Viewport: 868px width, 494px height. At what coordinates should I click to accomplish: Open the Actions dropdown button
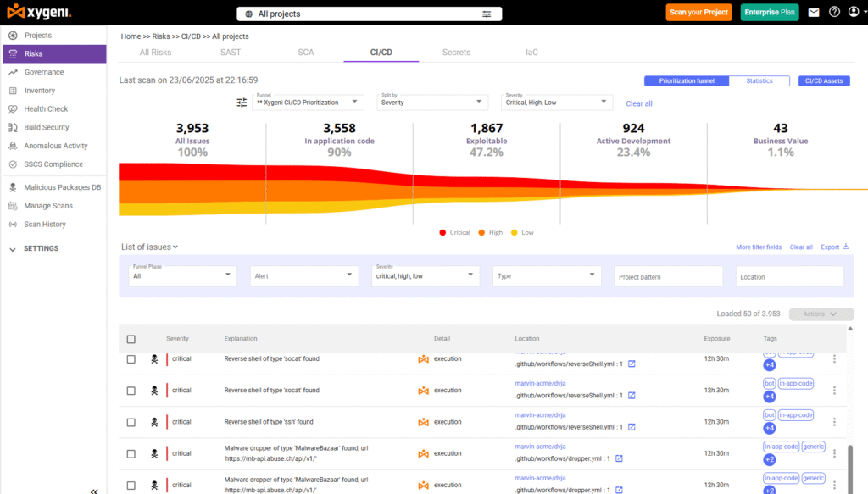(821, 314)
